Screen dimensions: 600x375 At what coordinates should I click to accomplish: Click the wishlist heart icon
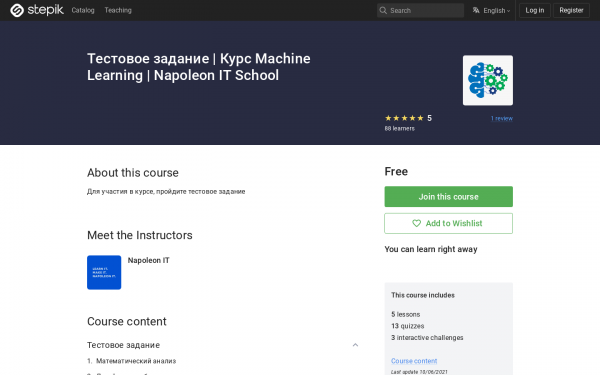click(x=416, y=223)
